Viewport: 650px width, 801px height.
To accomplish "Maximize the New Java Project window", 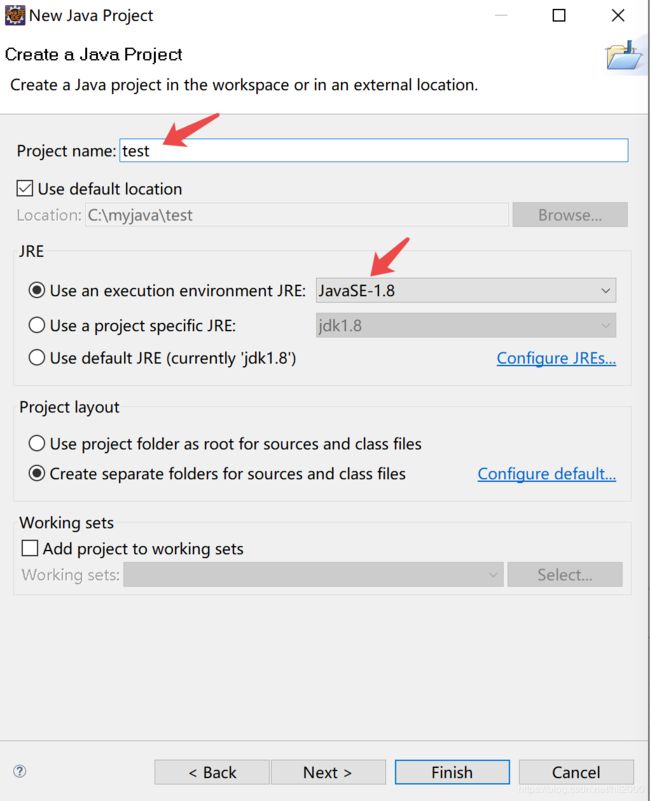I will [x=559, y=15].
